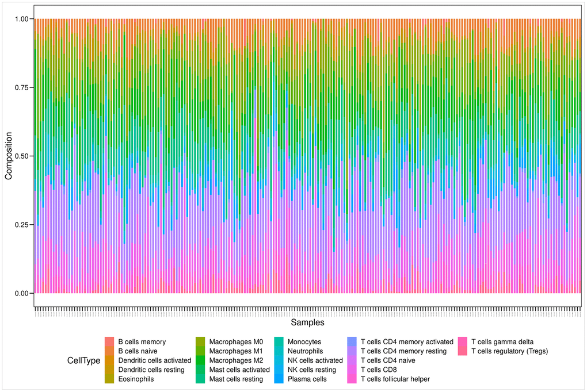Click the 0.75 y-axis tick label
Image resolution: width=587 pixels, height=392 pixels.
pos(21,87)
